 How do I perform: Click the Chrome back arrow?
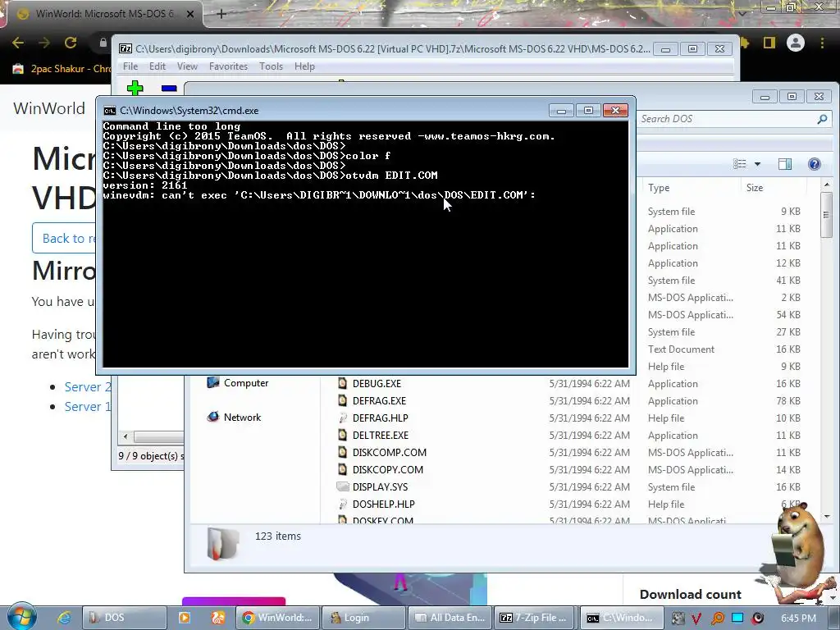click(x=18, y=43)
